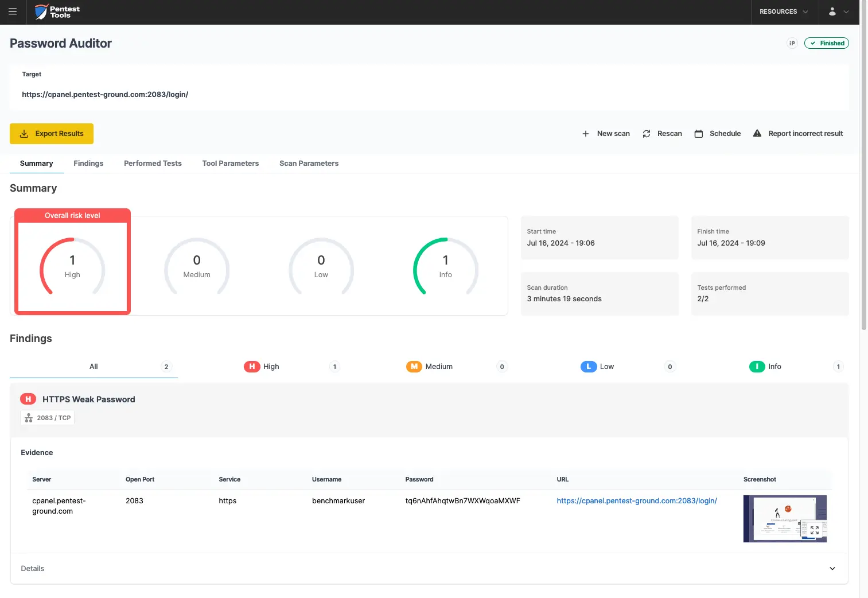Click the page vertical scrollbar

point(863,166)
